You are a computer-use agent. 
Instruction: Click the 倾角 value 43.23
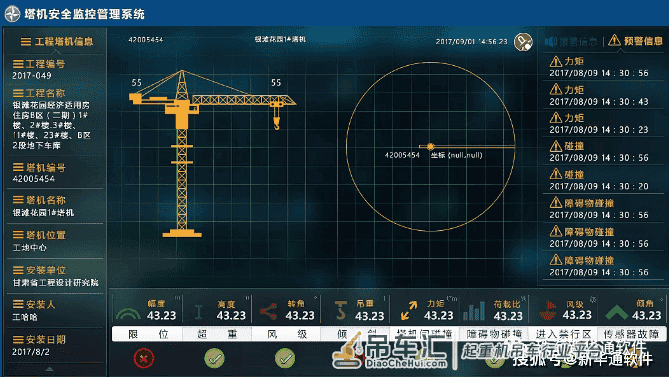coord(646,315)
